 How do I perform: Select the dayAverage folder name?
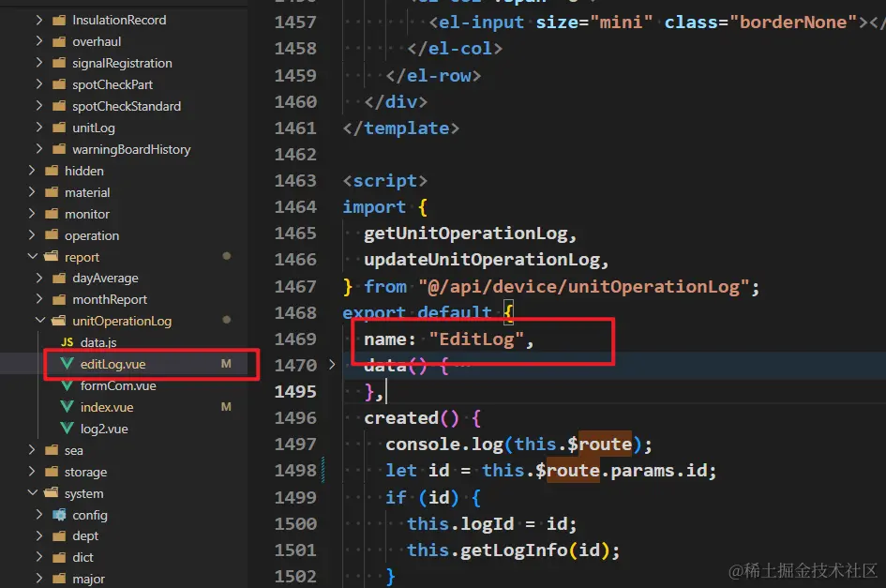[x=105, y=279]
